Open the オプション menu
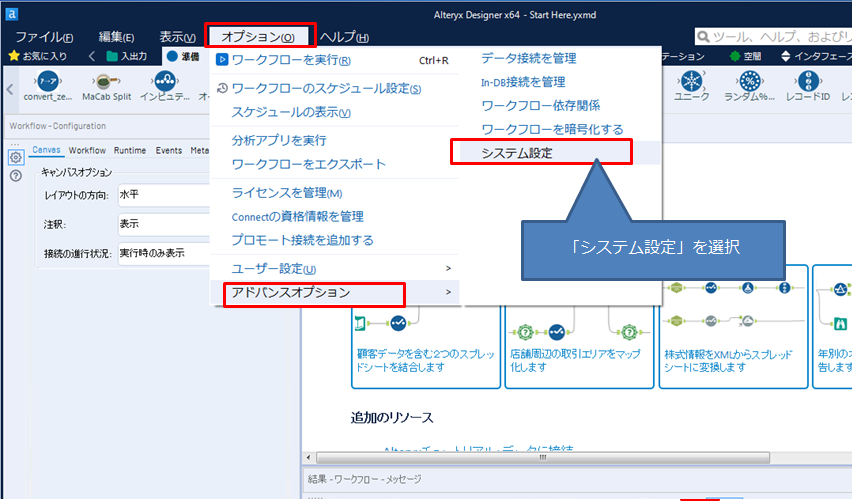Viewport: 852px width, 501px height. coord(258,37)
